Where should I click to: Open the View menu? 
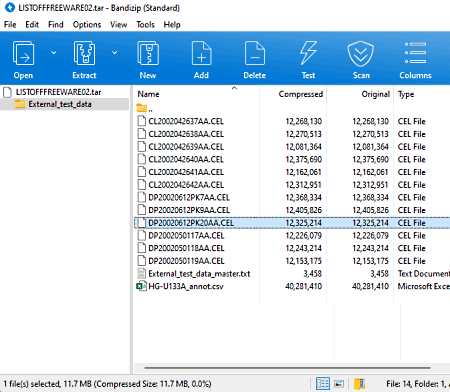[119, 25]
